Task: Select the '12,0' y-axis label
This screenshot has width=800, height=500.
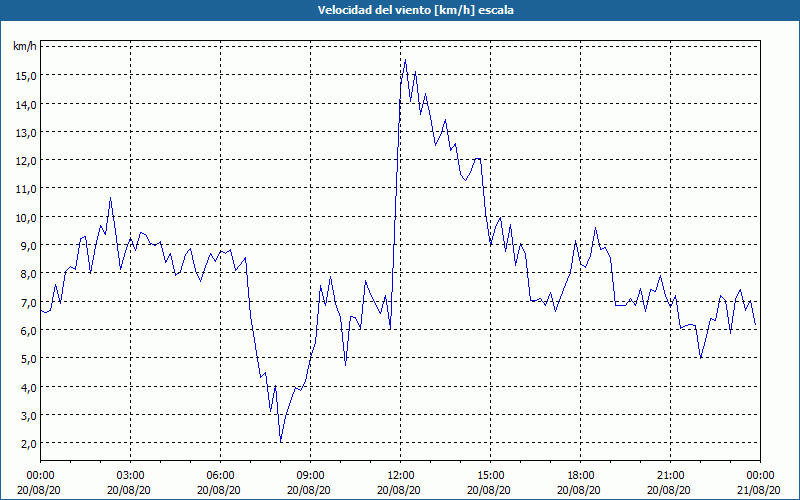Action: coord(27,160)
